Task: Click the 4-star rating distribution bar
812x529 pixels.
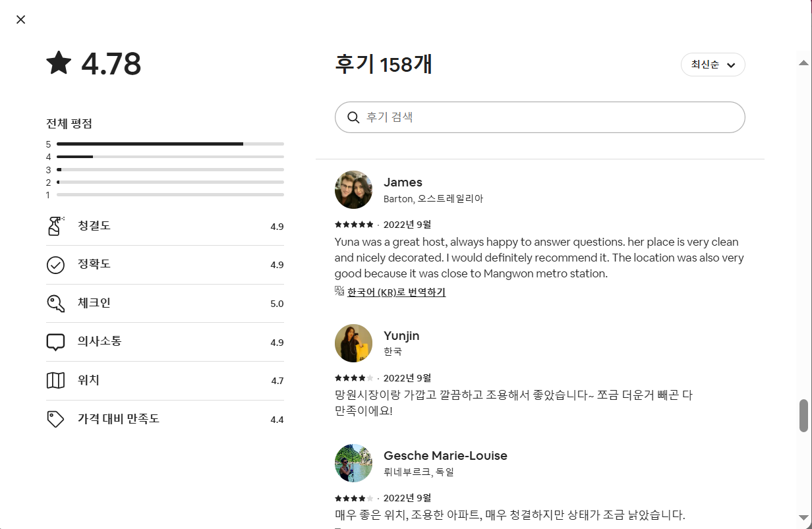Action: tap(170, 157)
